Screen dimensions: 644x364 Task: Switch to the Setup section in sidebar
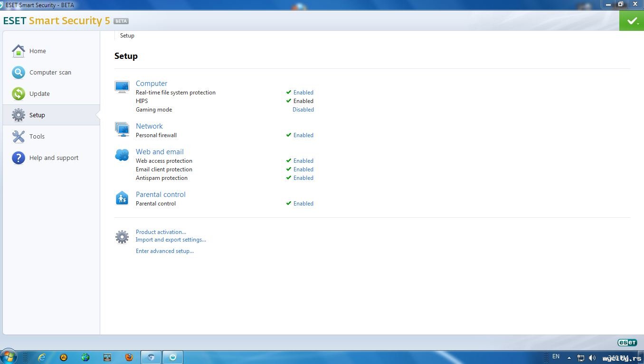[51, 115]
